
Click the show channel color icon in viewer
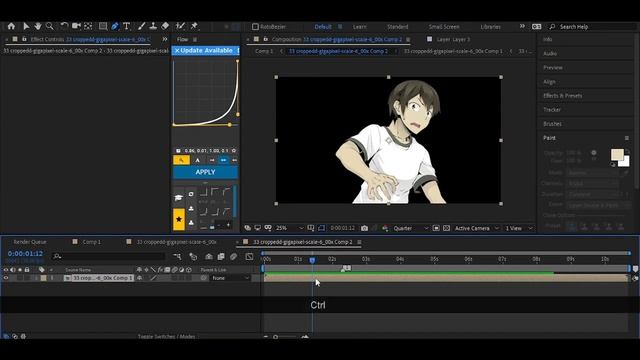pos(385,228)
